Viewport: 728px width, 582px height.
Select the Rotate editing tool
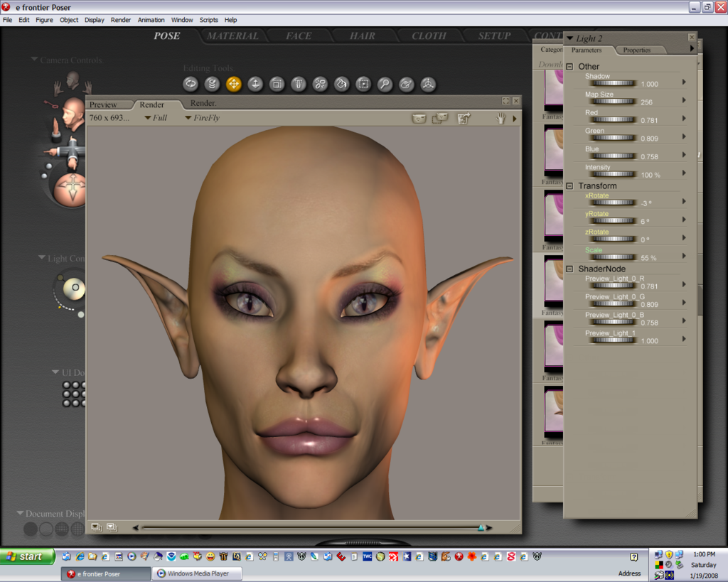click(191, 85)
